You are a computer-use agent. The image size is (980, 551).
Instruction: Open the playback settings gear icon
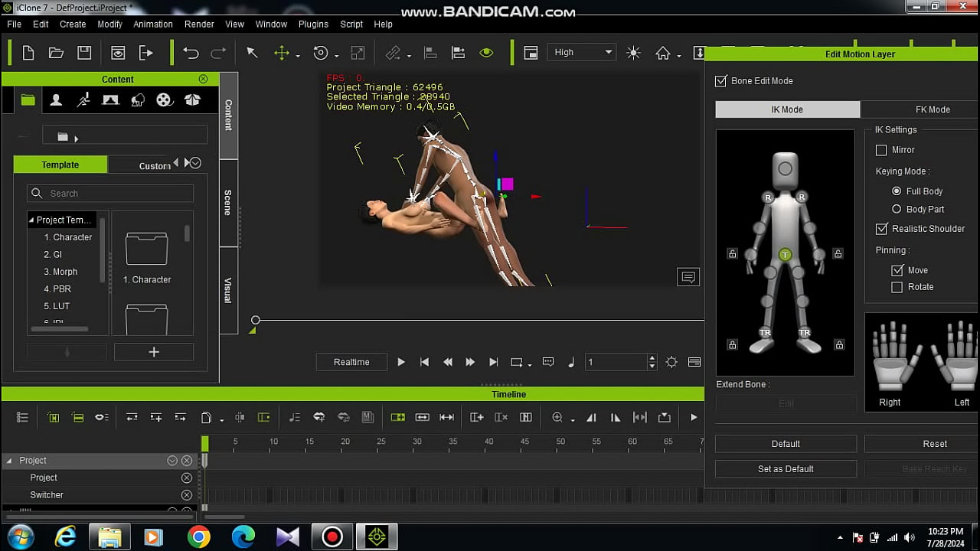(671, 362)
